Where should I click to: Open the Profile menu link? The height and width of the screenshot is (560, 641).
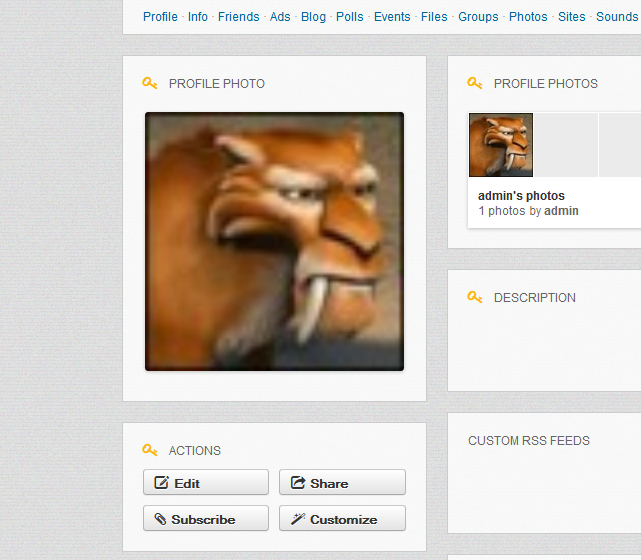[160, 17]
